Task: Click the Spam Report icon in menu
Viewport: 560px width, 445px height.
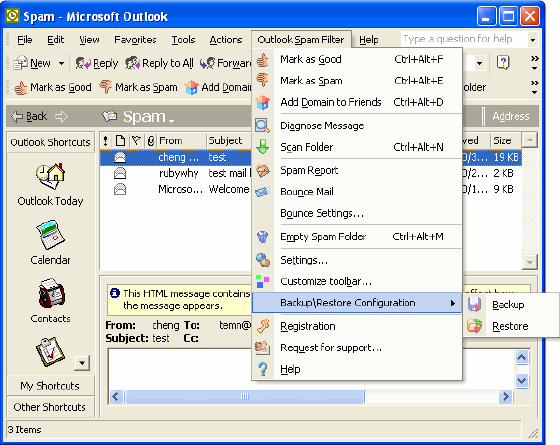Action: [x=262, y=170]
